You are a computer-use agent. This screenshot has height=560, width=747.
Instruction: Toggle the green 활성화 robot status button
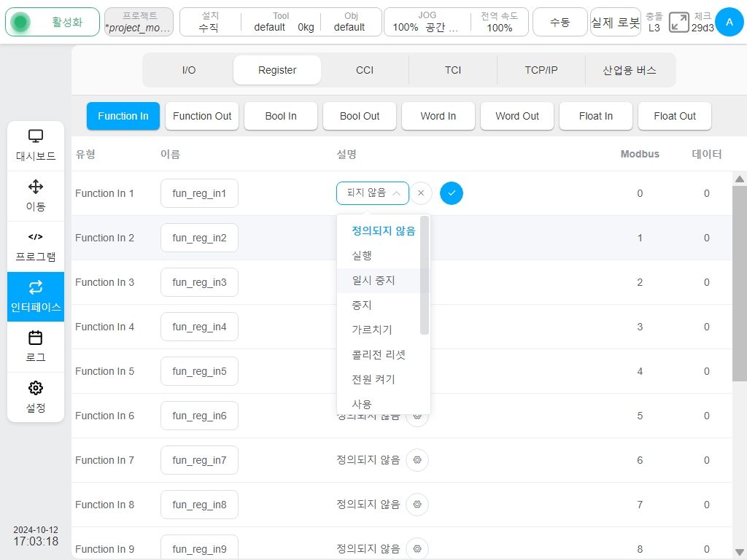tap(53, 22)
